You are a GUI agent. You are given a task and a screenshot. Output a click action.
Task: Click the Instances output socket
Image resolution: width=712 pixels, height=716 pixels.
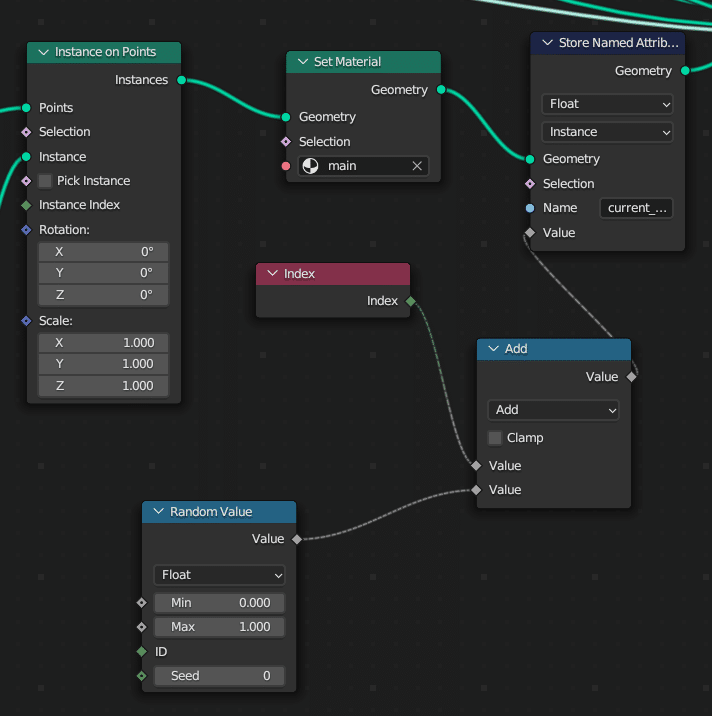pyautogui.click(x=181, y=80)
